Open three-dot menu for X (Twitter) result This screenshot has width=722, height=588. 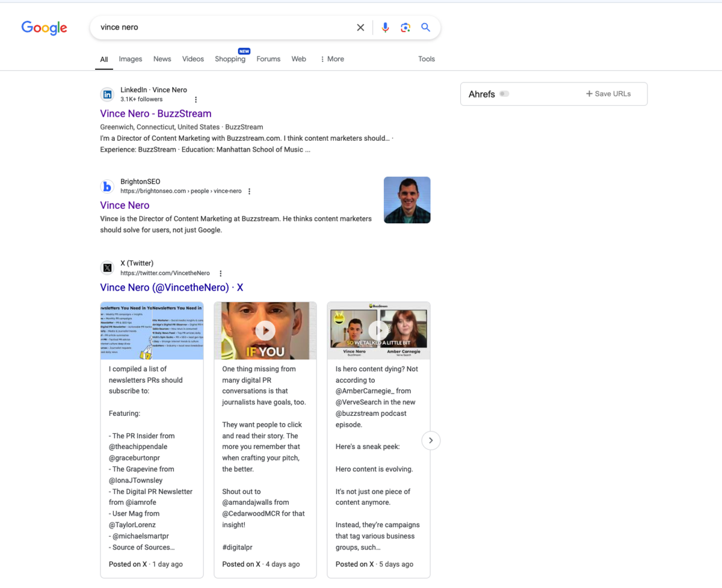coord(221,273)
